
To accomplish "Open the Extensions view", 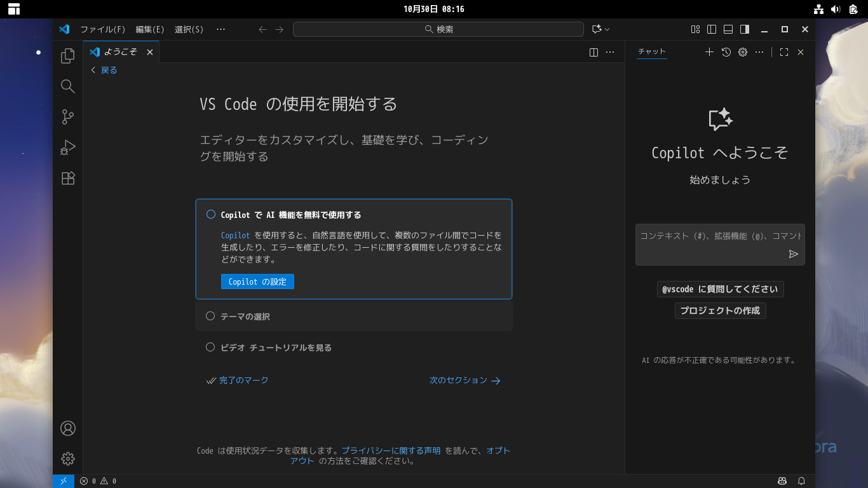I will [x=68, y=178].
